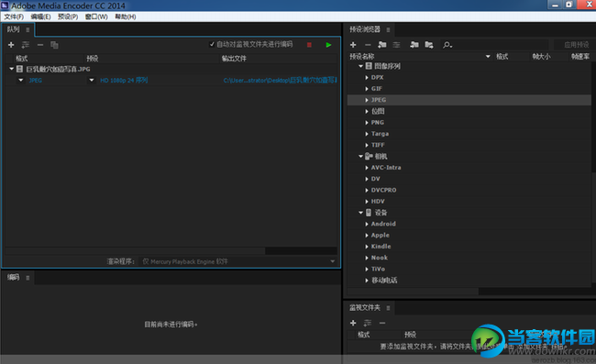Open the 编码 panel options menu icon
596x364 pixels.
click(x=28, y=278)
